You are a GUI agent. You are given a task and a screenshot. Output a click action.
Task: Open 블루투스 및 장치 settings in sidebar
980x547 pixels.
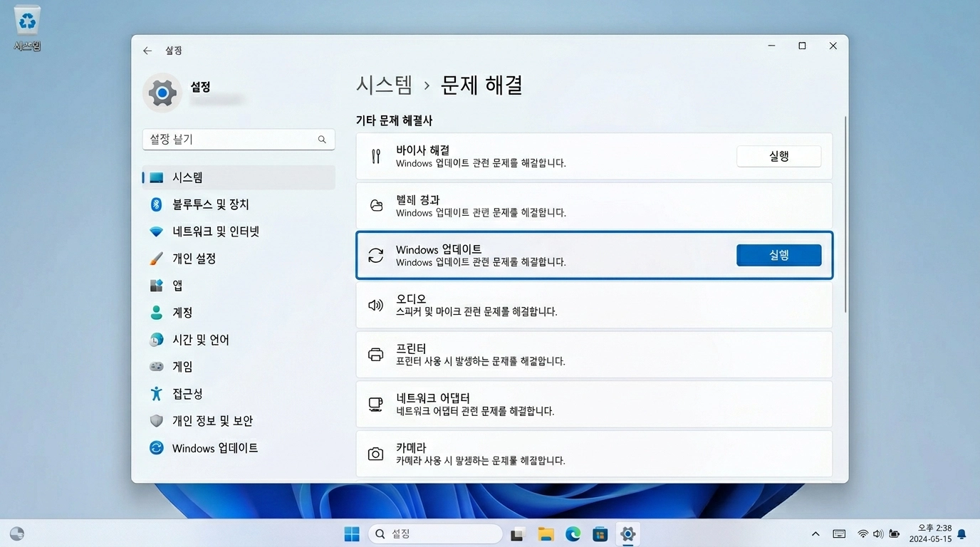(212, 204)
